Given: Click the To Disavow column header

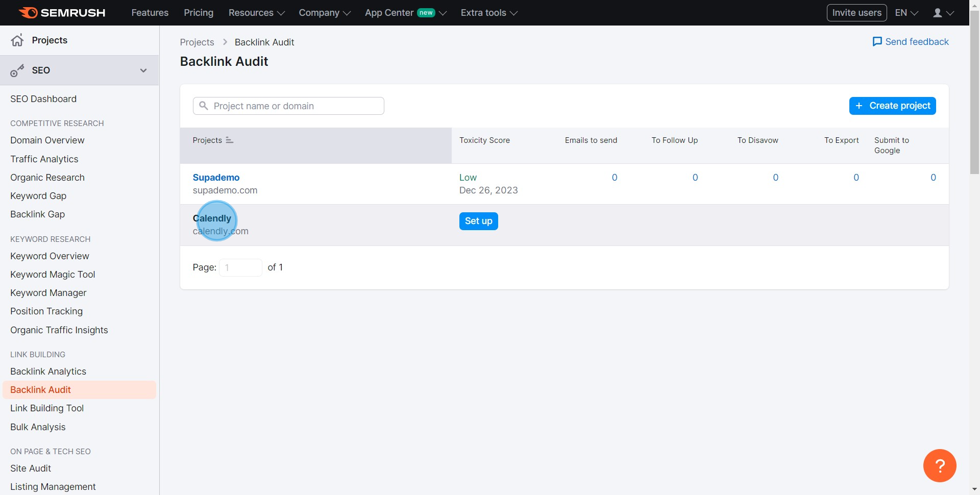Looking at the screenshot, I should pyautogui.click(x=758, y=140).
